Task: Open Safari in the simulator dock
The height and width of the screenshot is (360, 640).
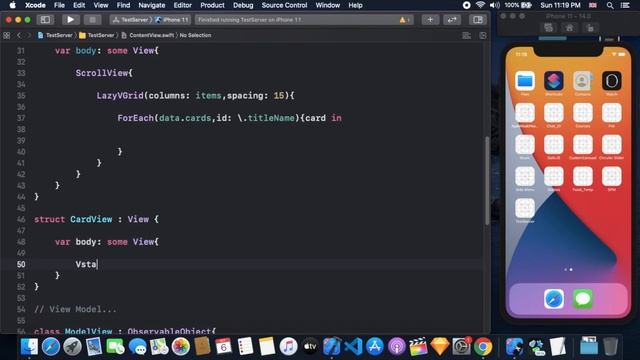Action: point(554,299)
